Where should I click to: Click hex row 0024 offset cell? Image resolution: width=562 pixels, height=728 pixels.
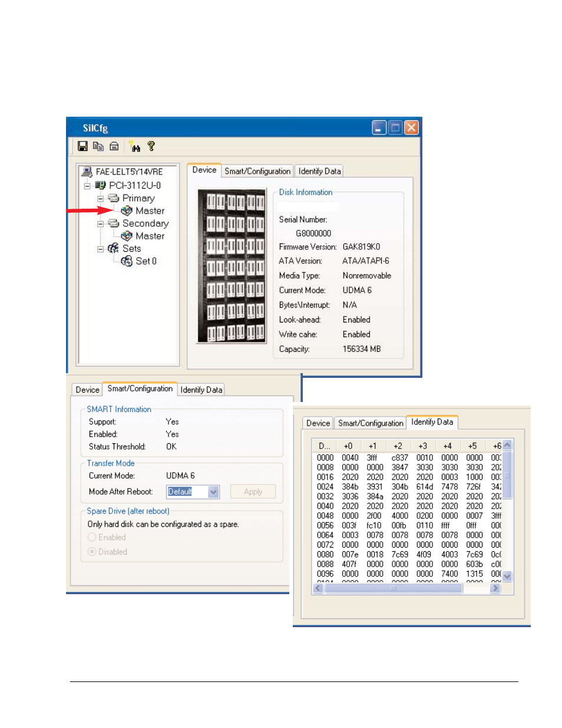click(x=325, y=487)
